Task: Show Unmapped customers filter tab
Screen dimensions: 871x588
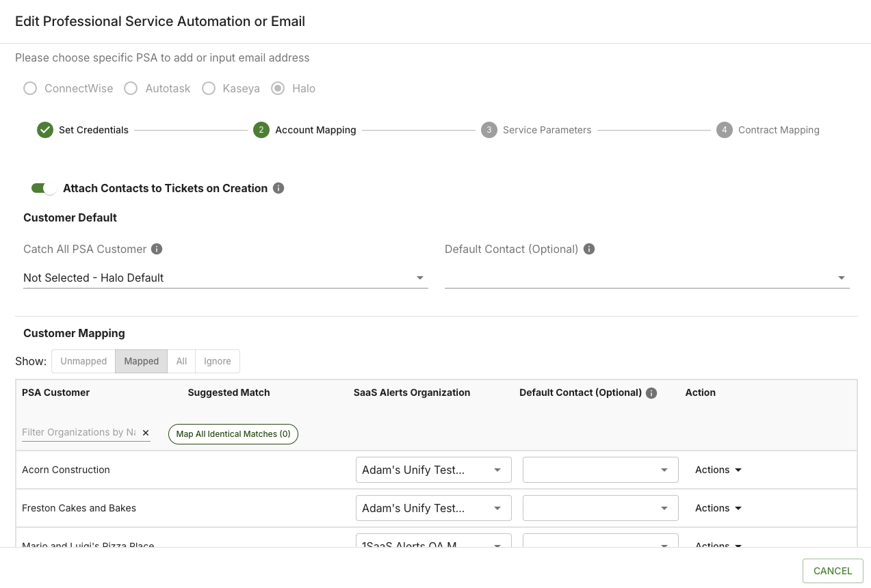Action: click(83, 361)
